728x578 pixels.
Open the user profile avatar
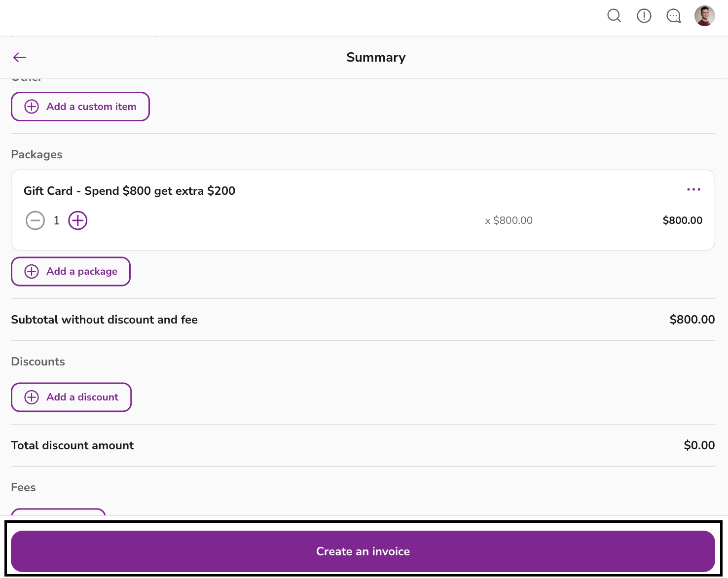[705, 16]
